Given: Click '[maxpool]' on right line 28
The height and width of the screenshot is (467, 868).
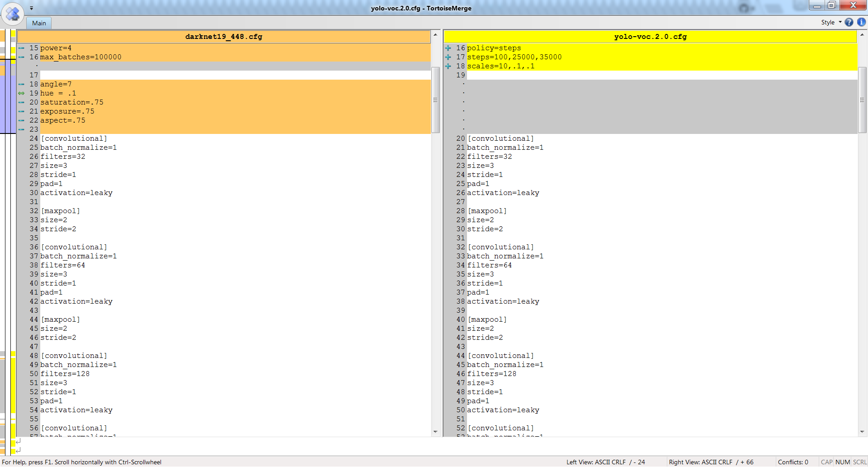Looking at the screenshot, I should pyautogui.click(x=487, y=211).
